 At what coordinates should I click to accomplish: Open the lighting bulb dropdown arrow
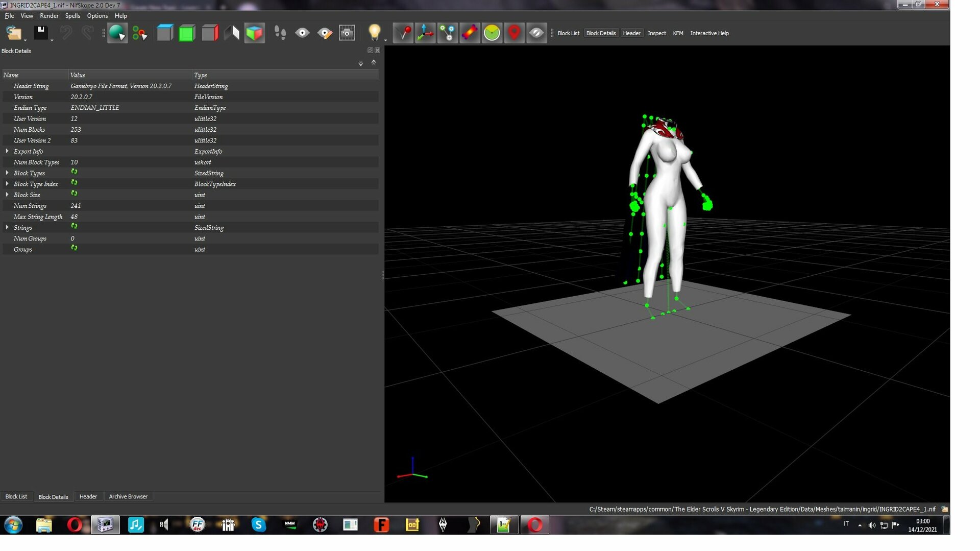(x=385, y=40)
